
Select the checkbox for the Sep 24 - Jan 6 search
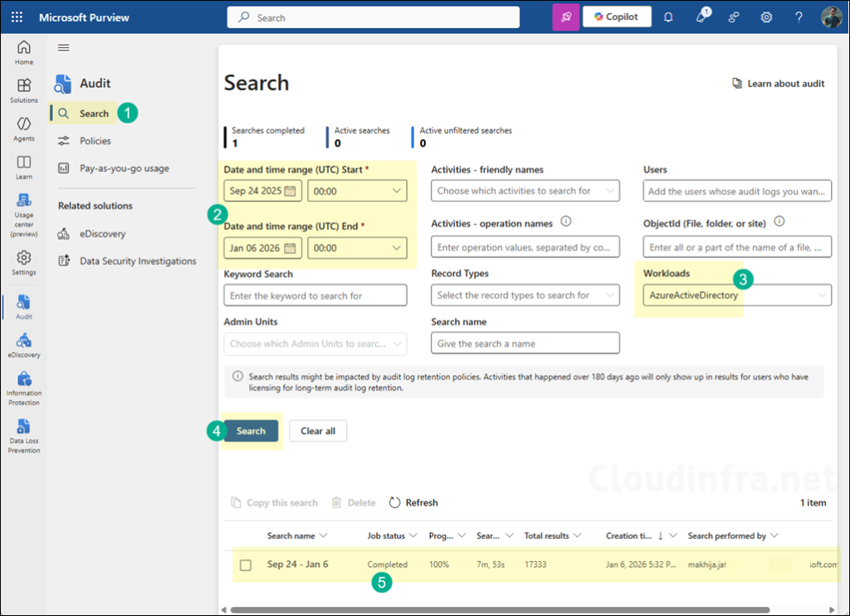pos(243,565)
